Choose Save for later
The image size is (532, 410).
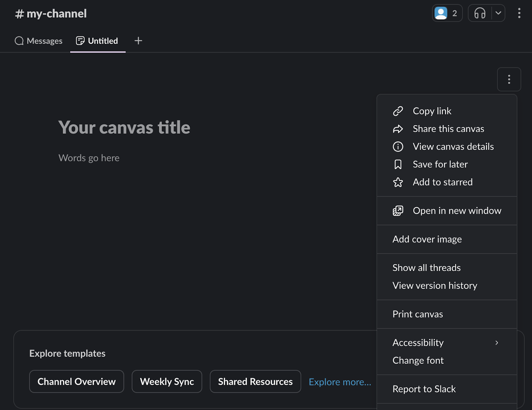[447, 164]
